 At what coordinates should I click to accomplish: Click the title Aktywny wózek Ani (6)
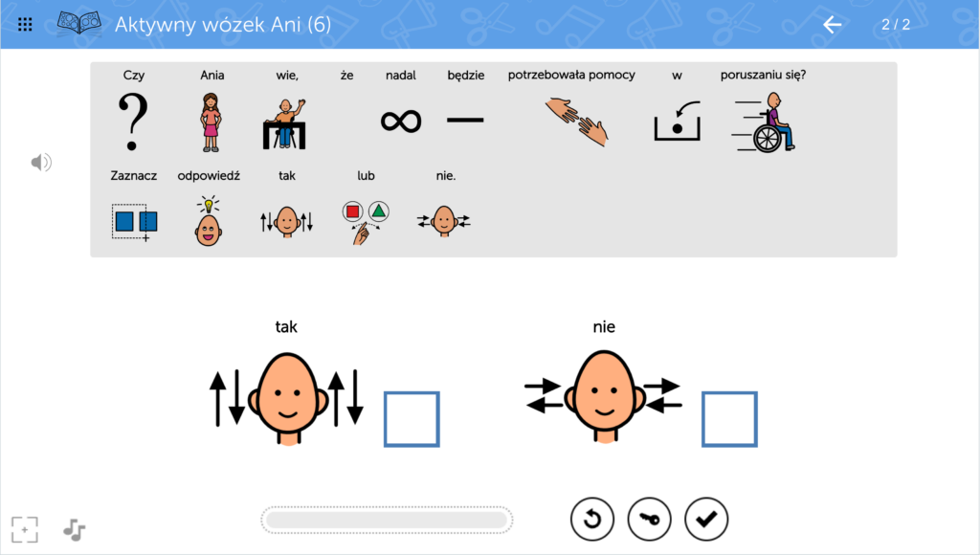pyautogui.click(x=223, y=24)
